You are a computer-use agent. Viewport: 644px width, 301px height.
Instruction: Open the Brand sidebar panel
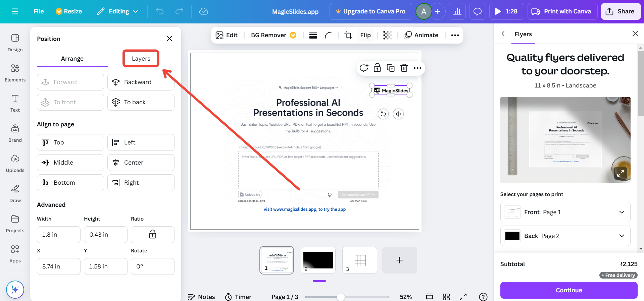tap(15, 133)
